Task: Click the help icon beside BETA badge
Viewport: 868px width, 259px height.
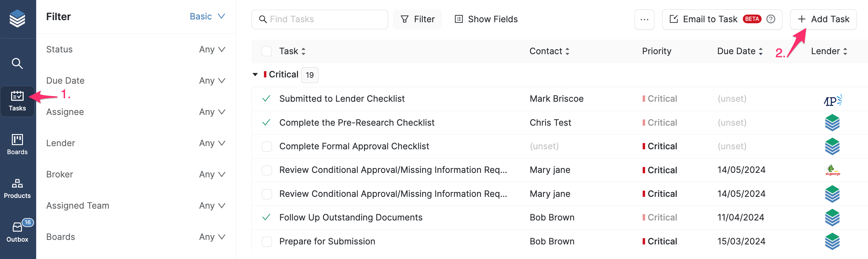Action: tap(771, 19)
